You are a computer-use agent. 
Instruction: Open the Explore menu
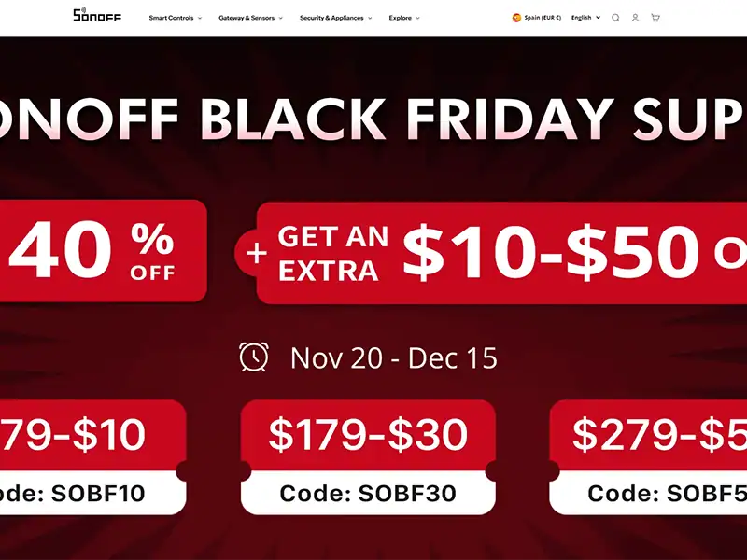[404, 18]
